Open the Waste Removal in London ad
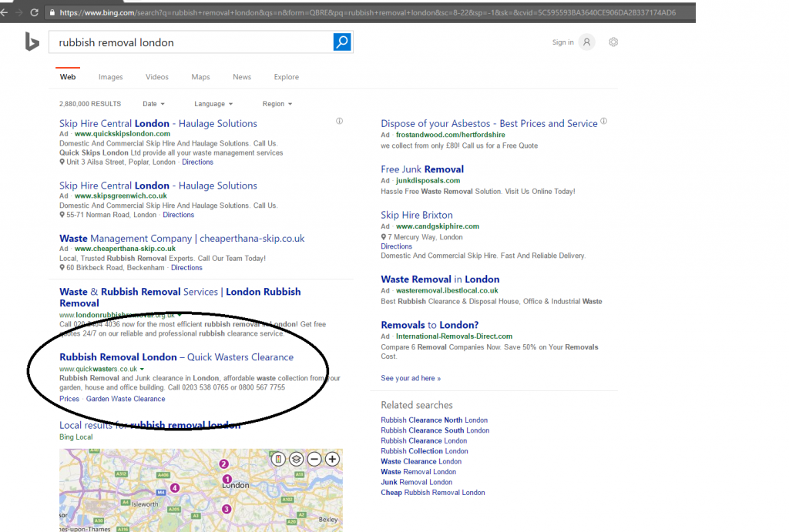 click(x=440, y=279)
